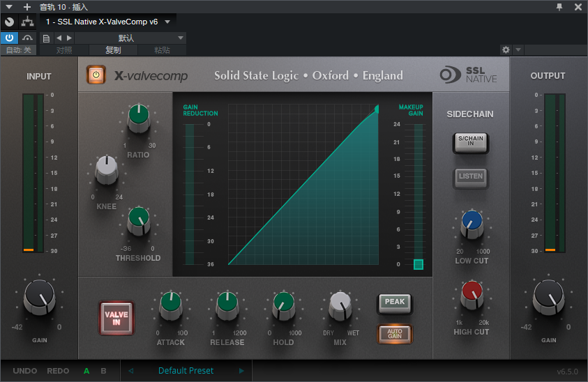The height and width of the screenshot is (382, 588).
Task: Click the sidechain HIGH CUT red knob
Action: pos(472,294)
